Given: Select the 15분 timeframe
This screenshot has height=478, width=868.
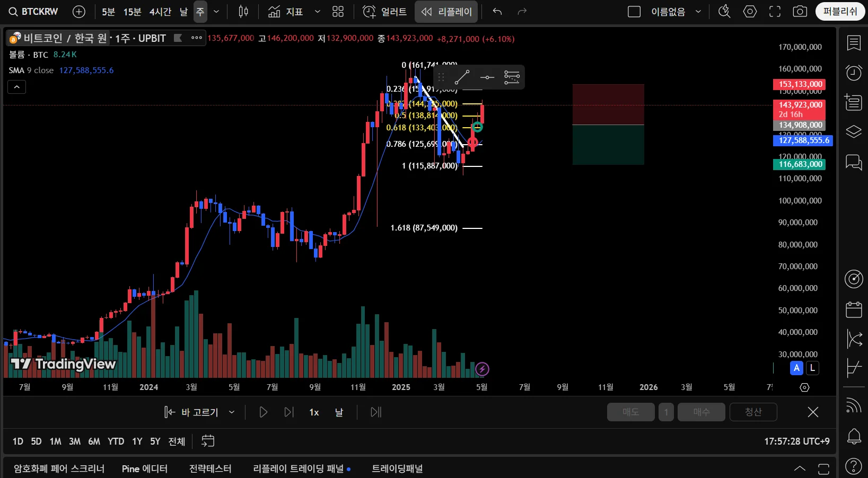Looking at the screenshot, I should click(x=132, y=12).
